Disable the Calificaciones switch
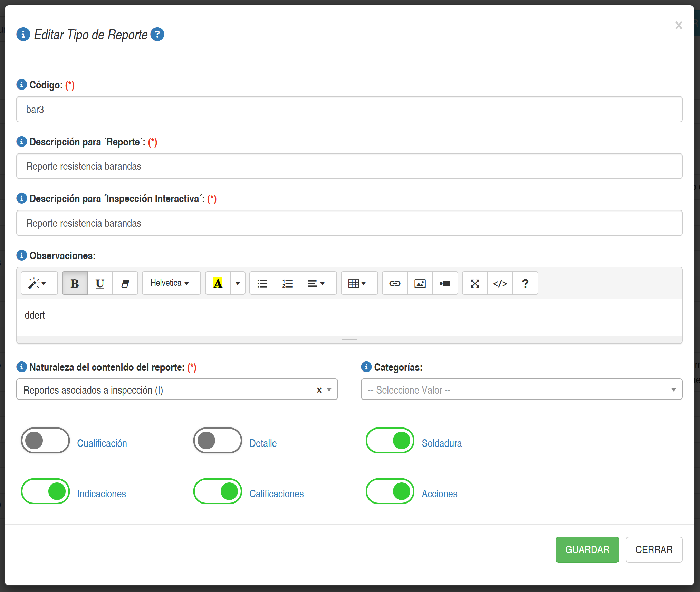This screenshot has height=592, width=700. (218, 491)
